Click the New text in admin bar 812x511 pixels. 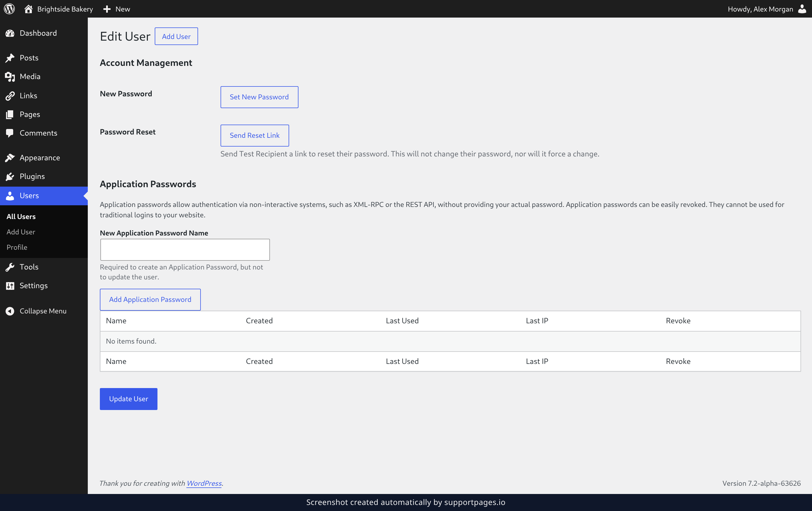pos(123,9)
